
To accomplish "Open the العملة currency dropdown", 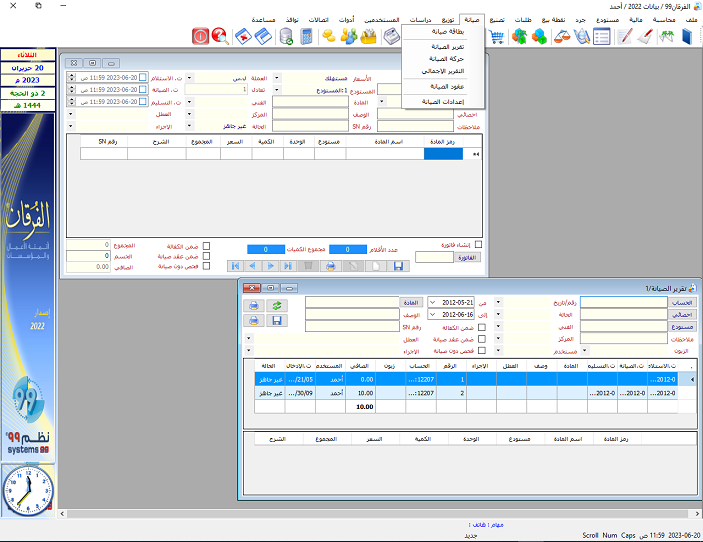I will click(191, 77).
